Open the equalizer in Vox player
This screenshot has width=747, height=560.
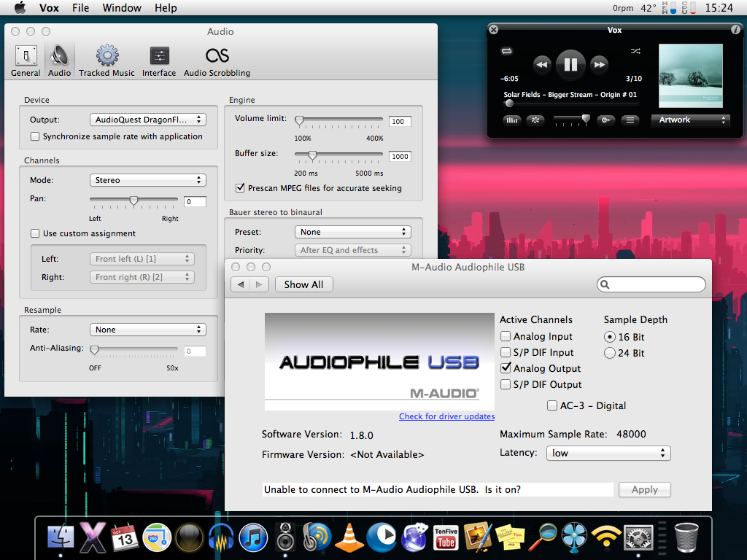tap(511, 120)
